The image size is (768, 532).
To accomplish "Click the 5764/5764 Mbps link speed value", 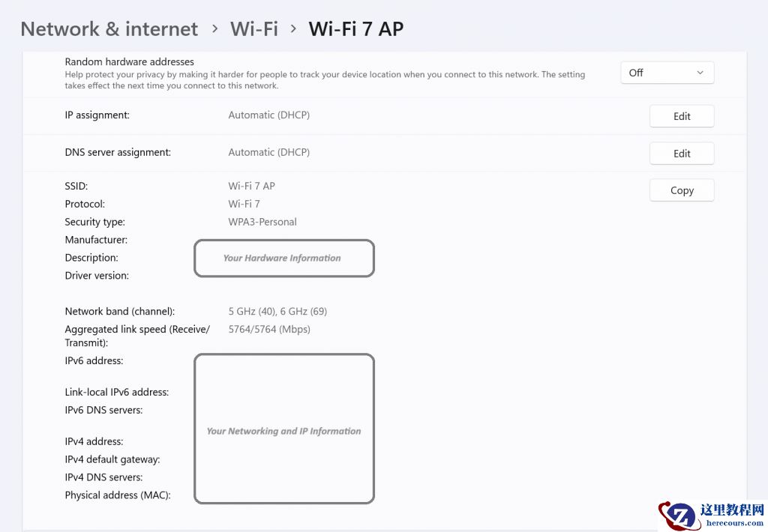I will (x=269, y=329).
